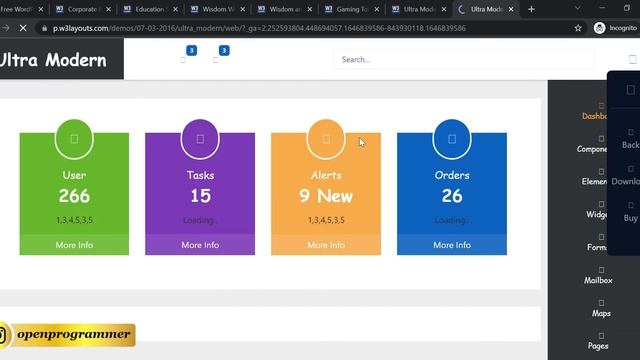
Task: Click the Pages sidebar icon
Action: [601, 336]
